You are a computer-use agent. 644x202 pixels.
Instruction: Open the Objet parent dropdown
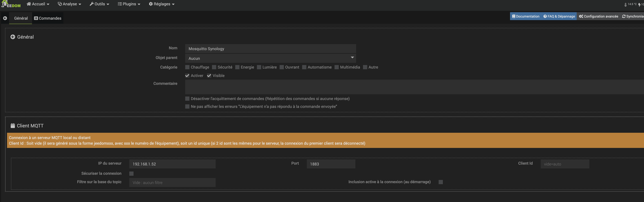point(270,58)
